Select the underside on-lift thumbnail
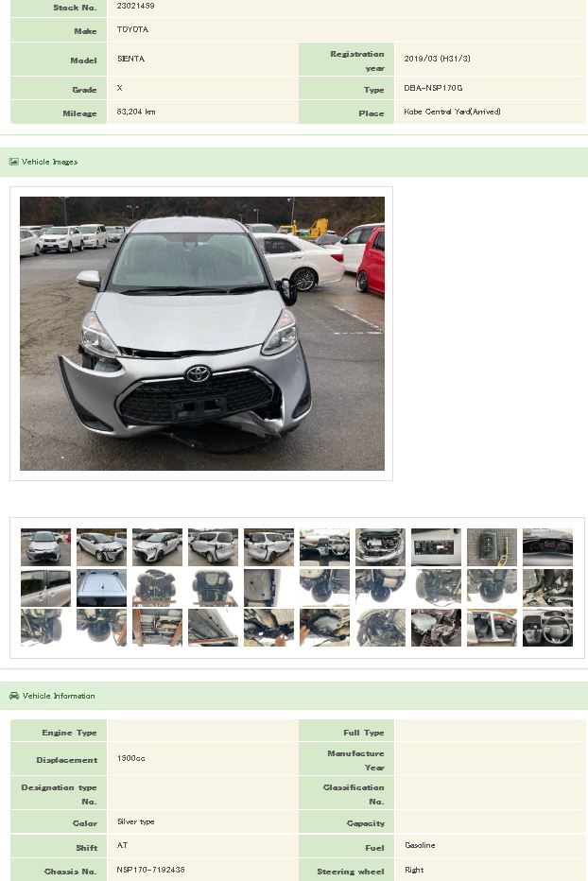588x881 pixels. 157,588
